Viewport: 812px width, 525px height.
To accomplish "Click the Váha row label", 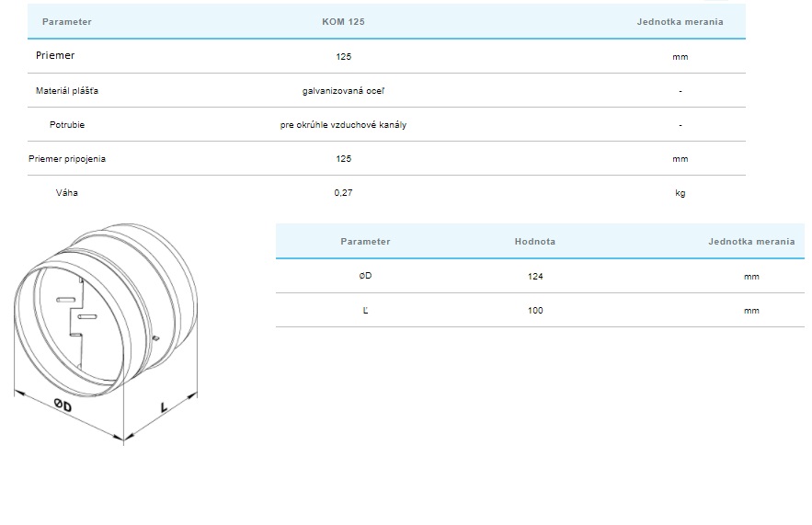I will (67, 193).
